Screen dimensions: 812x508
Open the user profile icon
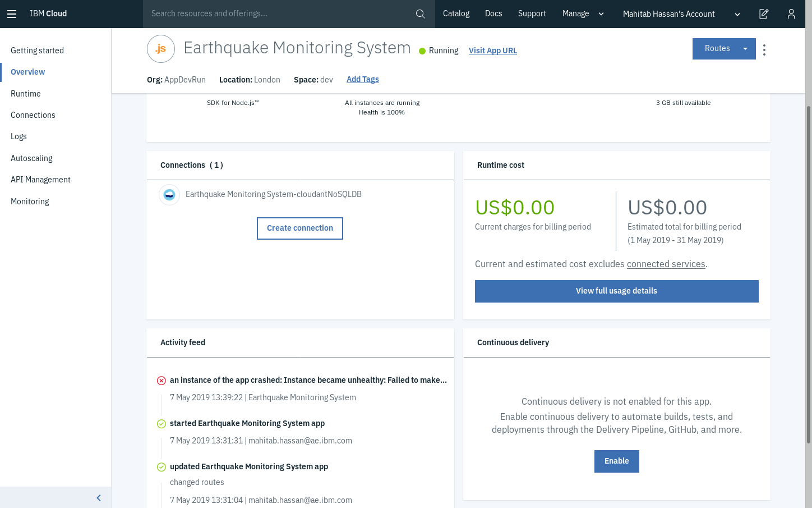click(791, 14)
